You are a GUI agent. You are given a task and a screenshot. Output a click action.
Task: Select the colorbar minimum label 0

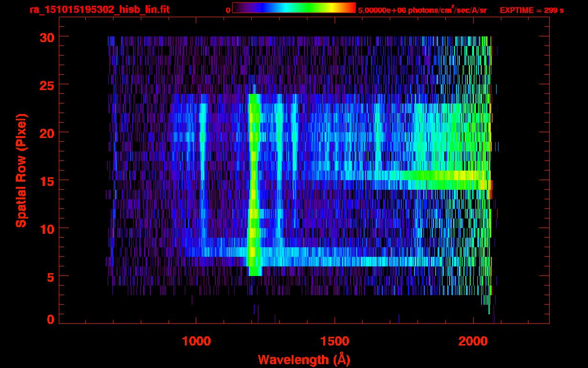point(228,10)
